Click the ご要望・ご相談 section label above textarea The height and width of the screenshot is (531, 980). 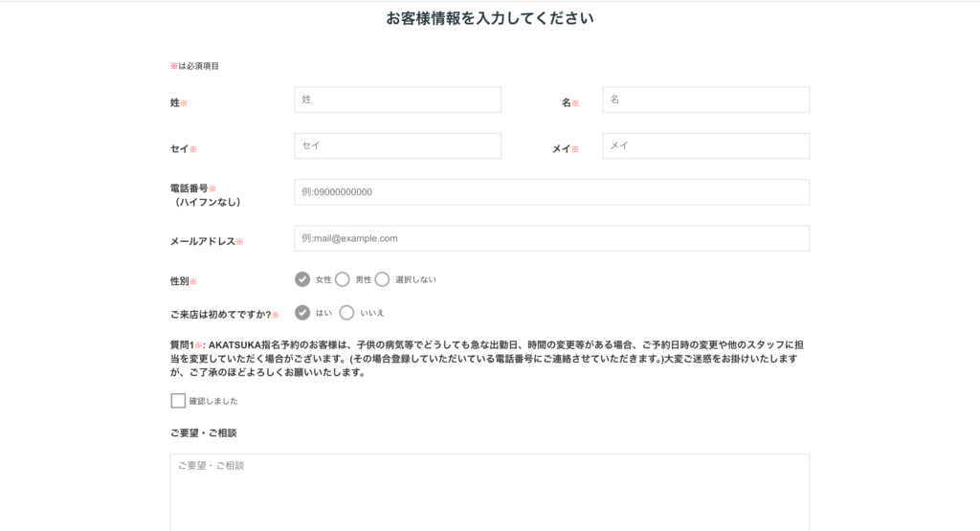coord(203,432)
